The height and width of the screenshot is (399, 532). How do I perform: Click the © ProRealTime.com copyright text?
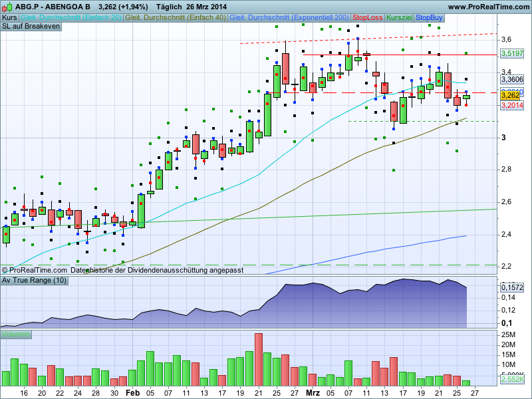coord(35,271)
